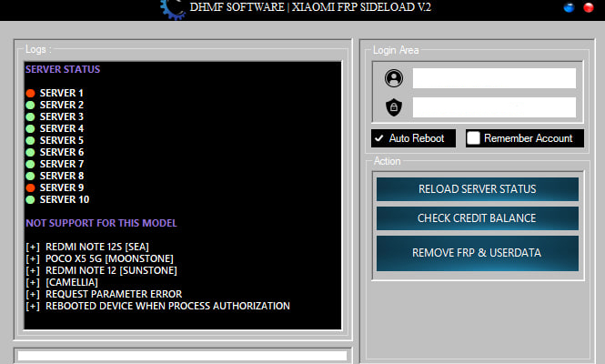Click the red status dot for SERVER 9
This screenshot has height=364, width=605.
point(31,187)
